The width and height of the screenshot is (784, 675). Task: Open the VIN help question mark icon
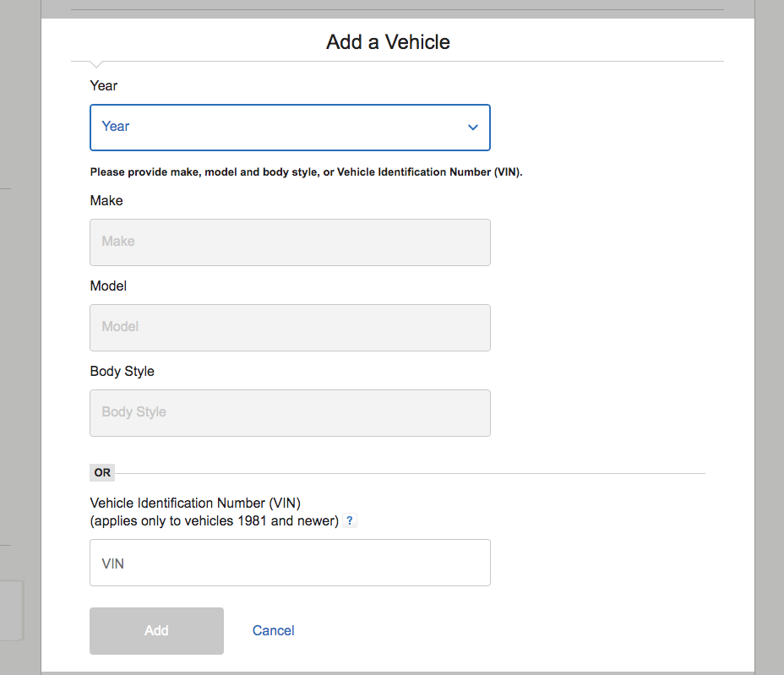pyautogui.click(x=350, y=520)
